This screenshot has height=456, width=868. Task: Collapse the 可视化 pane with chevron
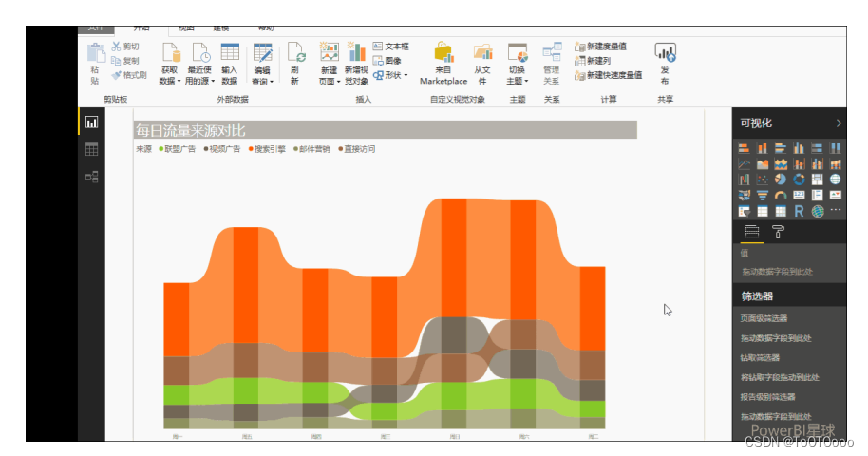[839, 123]
